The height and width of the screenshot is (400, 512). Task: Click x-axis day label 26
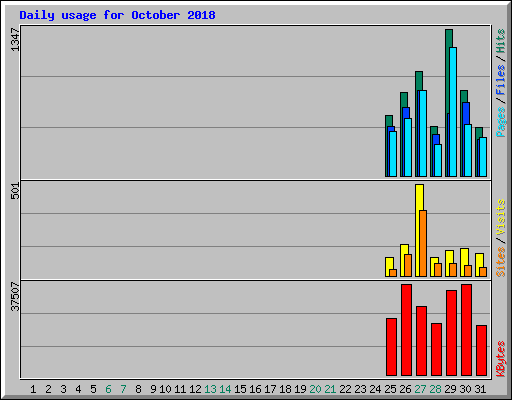point(405,389)
